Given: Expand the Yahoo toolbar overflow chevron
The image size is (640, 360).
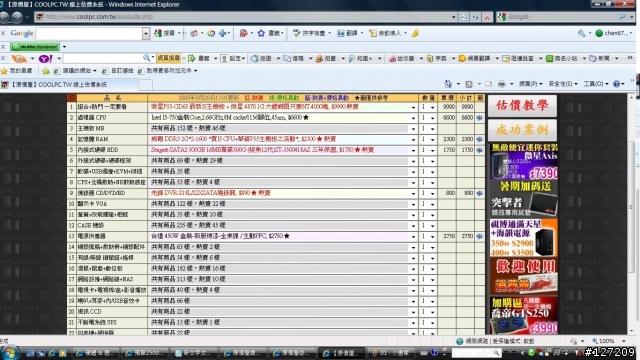Looking at the screenshot, I should pos(630,58).
